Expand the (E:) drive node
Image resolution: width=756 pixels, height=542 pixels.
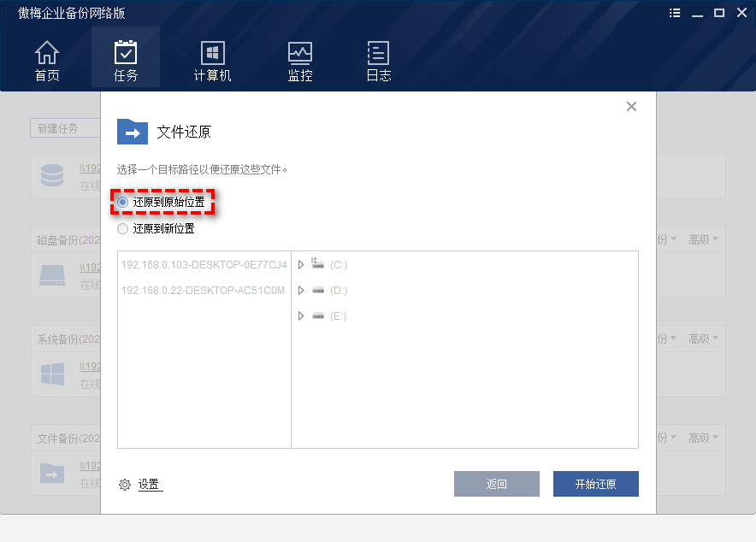(301, 316)
